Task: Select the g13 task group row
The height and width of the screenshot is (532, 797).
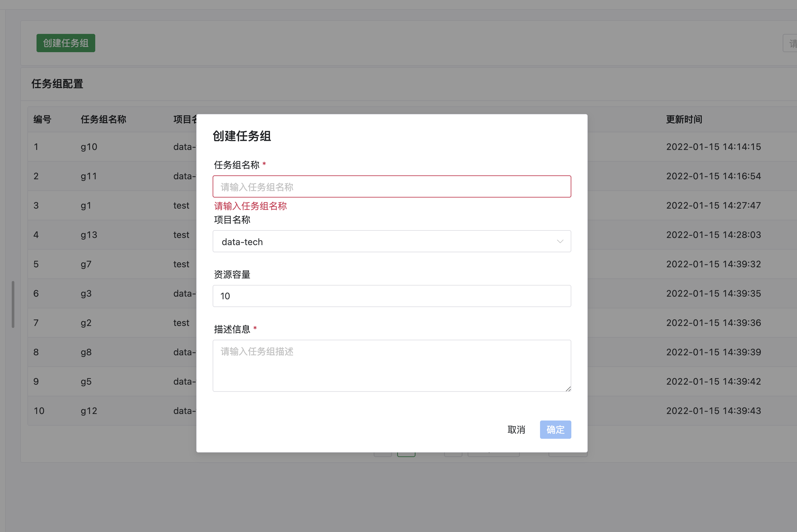Action: [x=89, y=235]
